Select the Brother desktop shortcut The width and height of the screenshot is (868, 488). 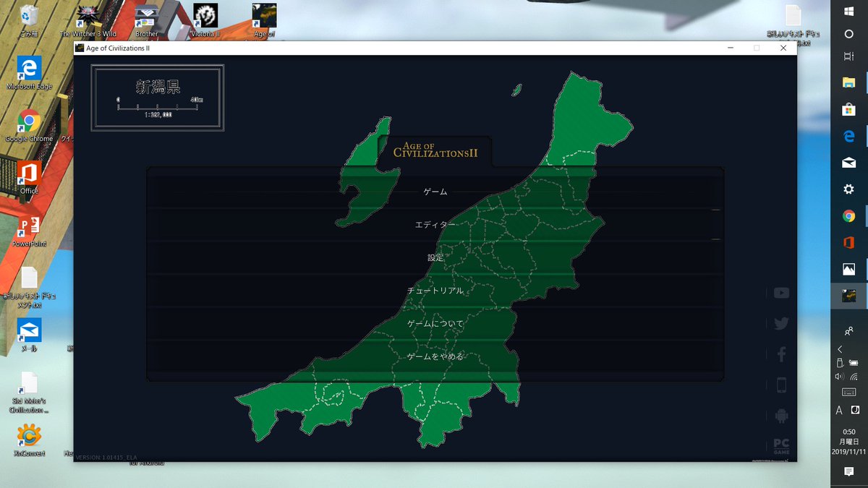click(x=147, y=21)
